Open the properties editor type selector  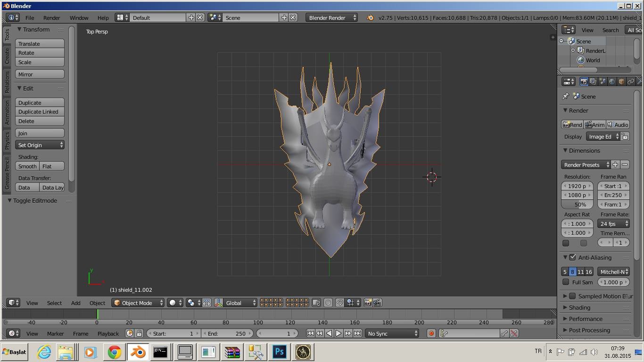(569, 82)
